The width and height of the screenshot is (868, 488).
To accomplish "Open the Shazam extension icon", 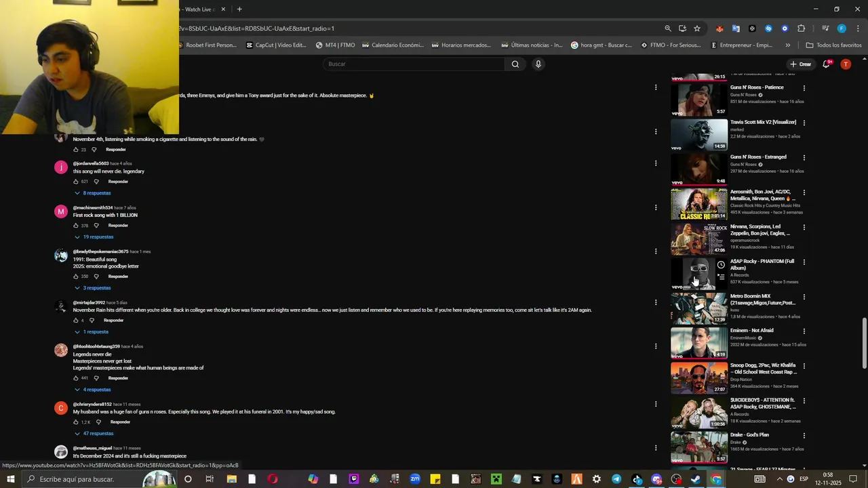I will (768, 28).
